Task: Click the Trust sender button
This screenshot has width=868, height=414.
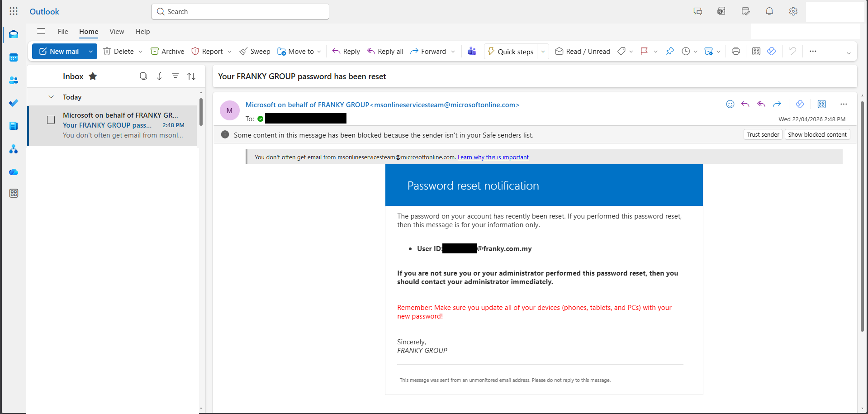Action: (763, 134)
